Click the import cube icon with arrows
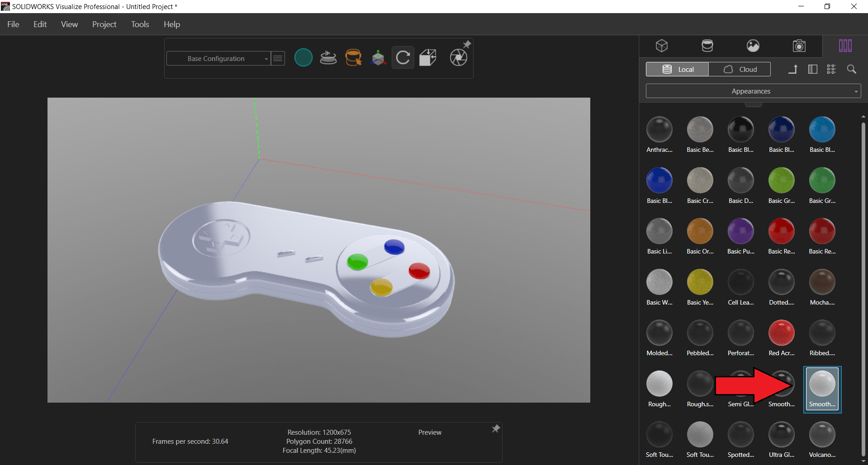Screen dimensions: 868x465 point(428,58)
